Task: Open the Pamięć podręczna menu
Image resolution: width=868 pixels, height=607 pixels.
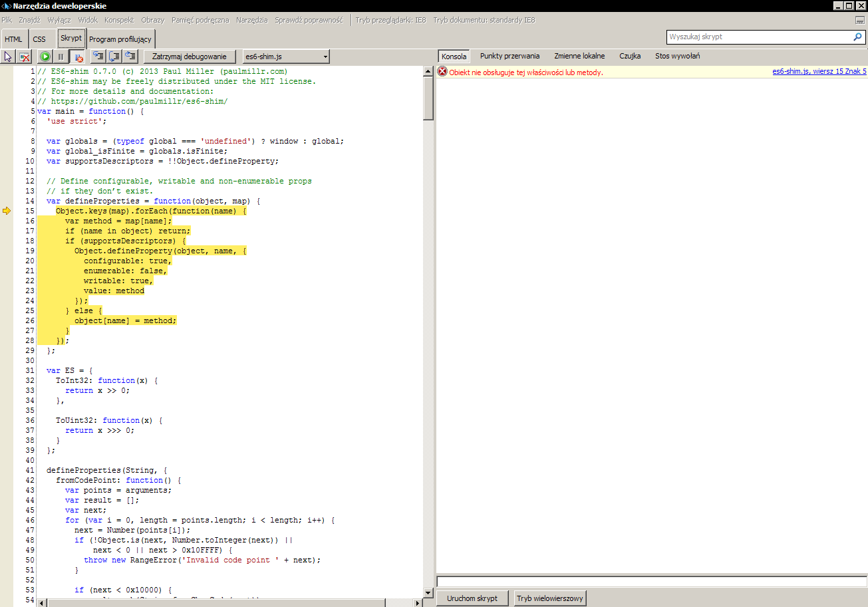Action: pos(200,20)
